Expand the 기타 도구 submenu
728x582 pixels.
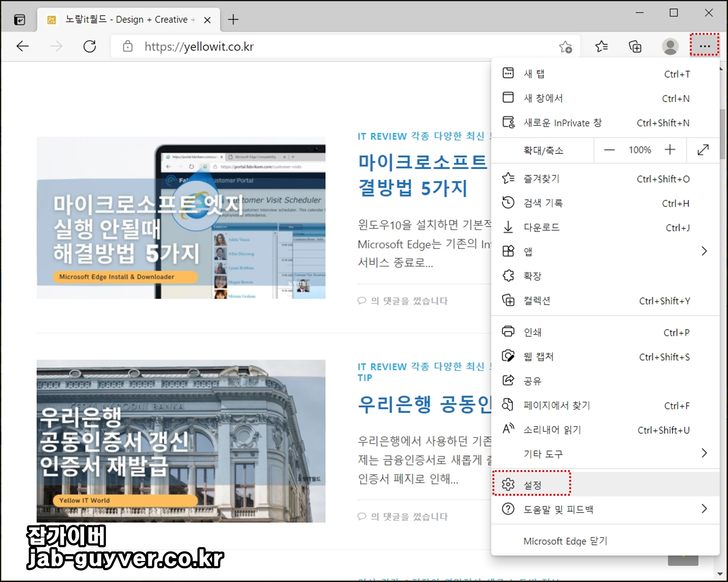click(605, 454)
